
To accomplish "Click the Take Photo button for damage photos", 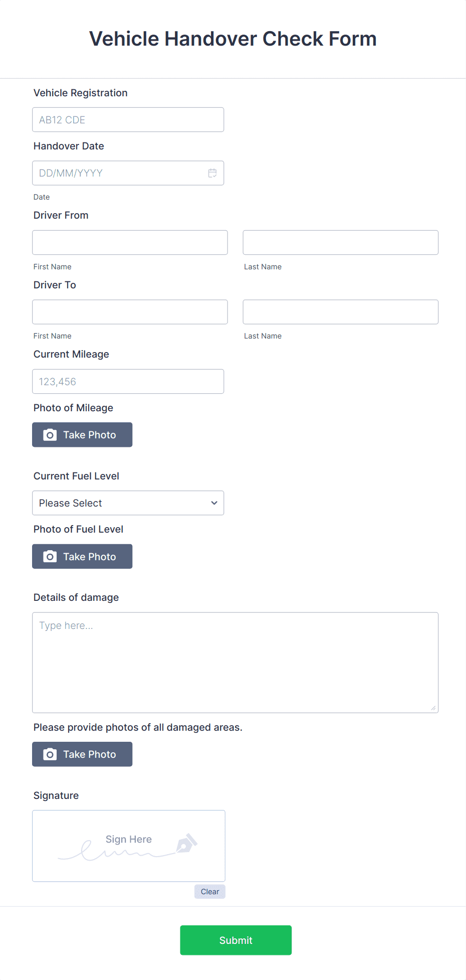I will pyautogui.click(x=82, y=754).
